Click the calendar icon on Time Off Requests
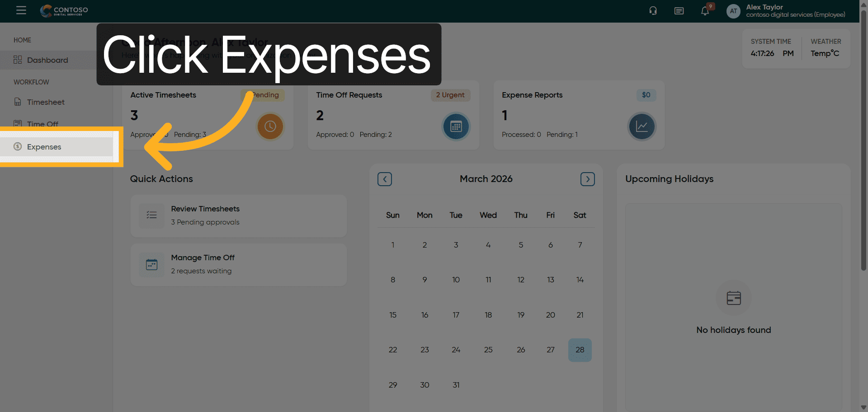The image size is (868, 412). [x=456, y=126]
